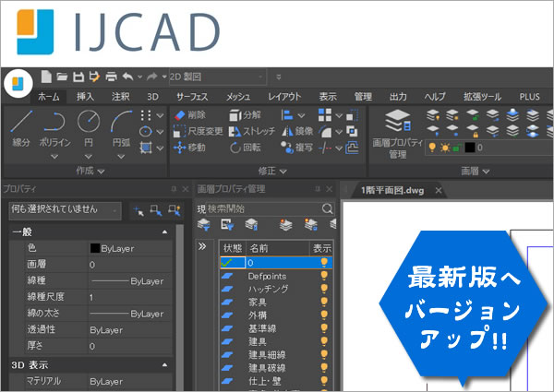Open the サーフェス ribbon tab
554x392 pixels.
192,96
